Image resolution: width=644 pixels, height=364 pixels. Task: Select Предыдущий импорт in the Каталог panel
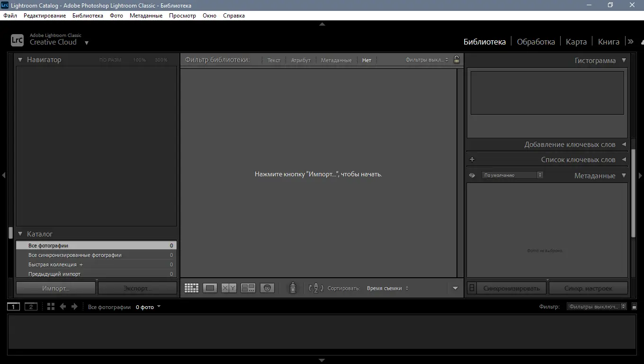click(x=97, y=274)
